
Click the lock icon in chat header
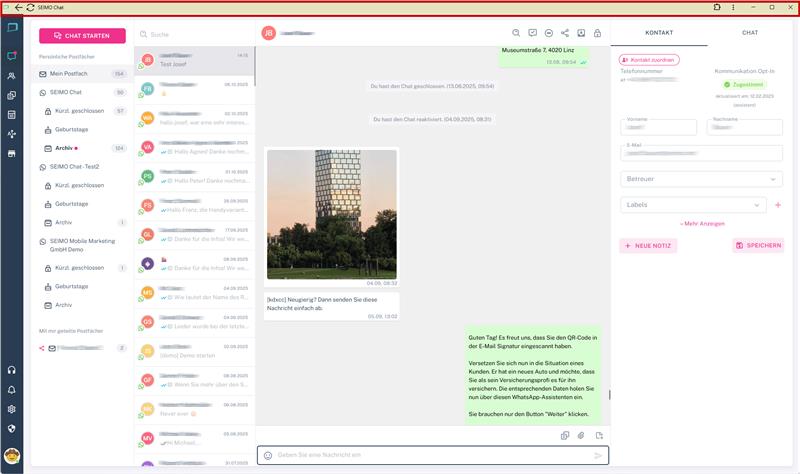click(x=597, y=33)
